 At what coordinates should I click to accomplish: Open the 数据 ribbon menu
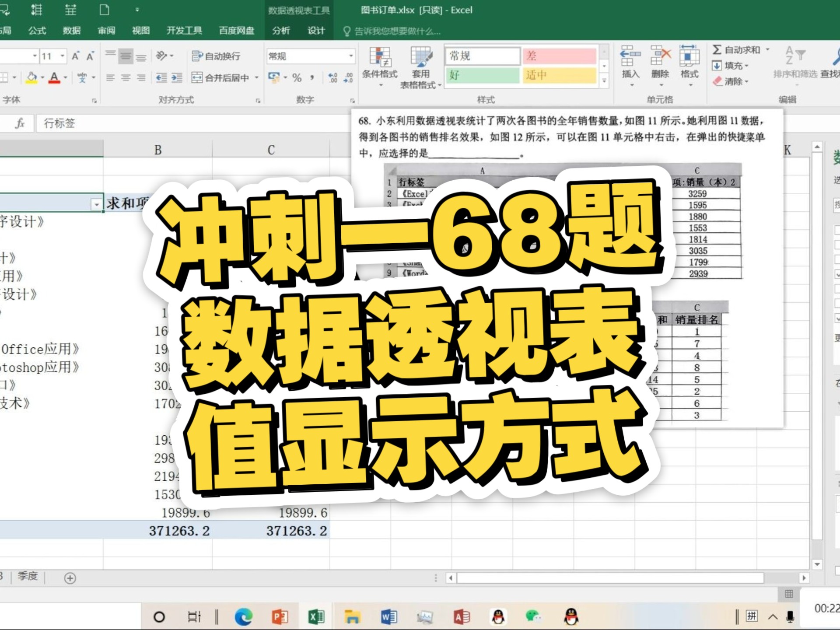72,31
